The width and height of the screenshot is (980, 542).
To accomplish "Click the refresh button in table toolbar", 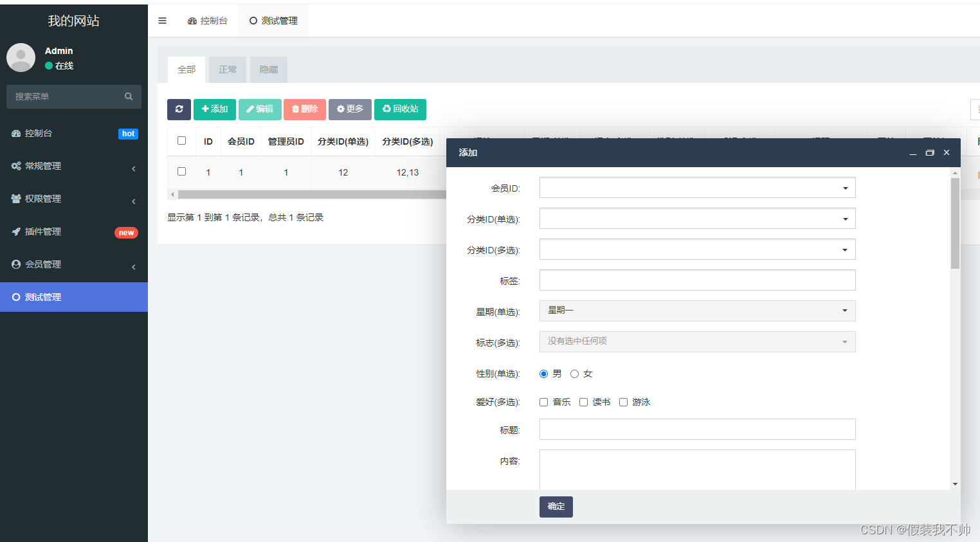I will point(179,109).
